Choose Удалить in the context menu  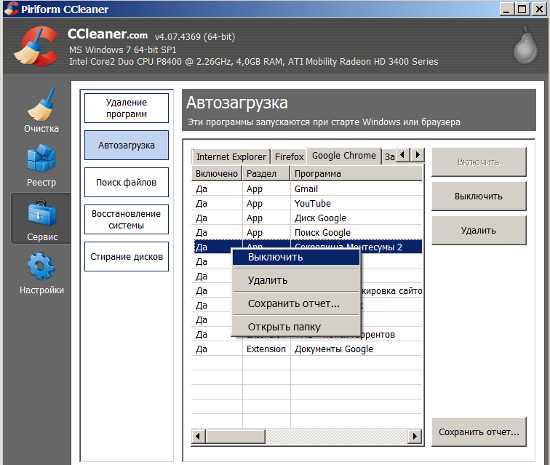coord(296,280)
